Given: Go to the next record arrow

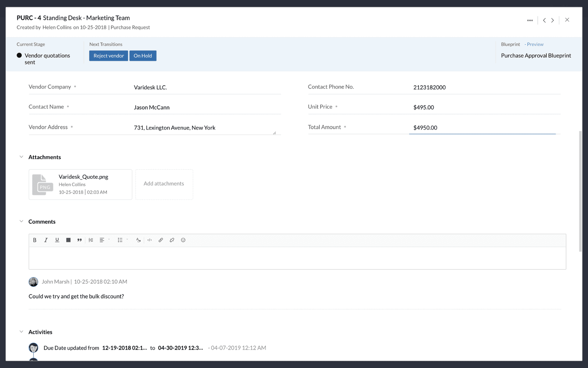Looking at the screenshot, I should point(552,20).
